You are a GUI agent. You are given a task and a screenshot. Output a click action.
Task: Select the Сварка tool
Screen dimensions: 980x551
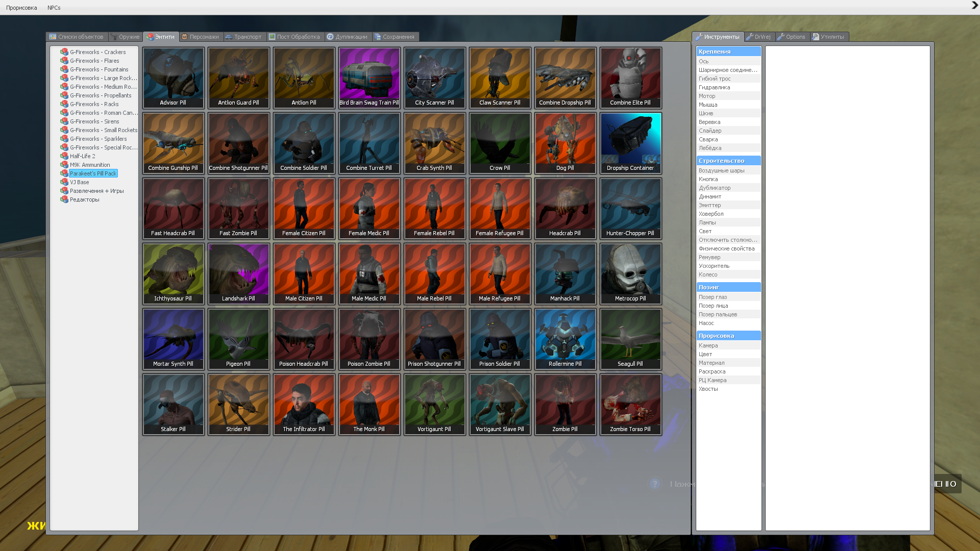[x=728, y=139]
